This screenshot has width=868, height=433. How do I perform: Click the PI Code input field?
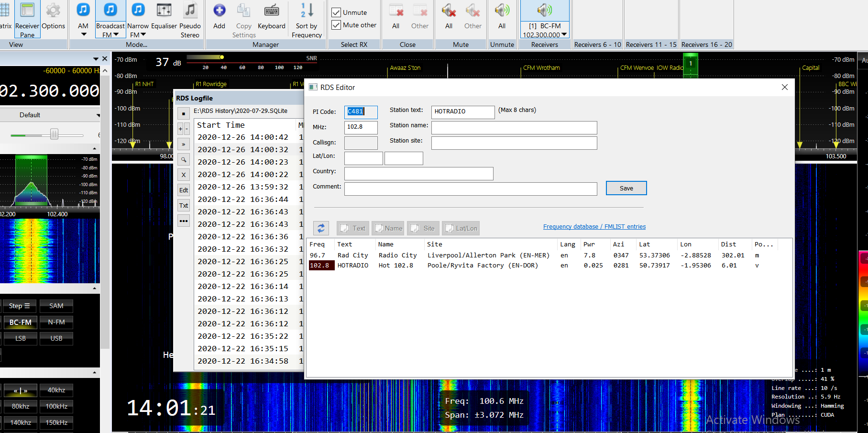coord(361,111)
